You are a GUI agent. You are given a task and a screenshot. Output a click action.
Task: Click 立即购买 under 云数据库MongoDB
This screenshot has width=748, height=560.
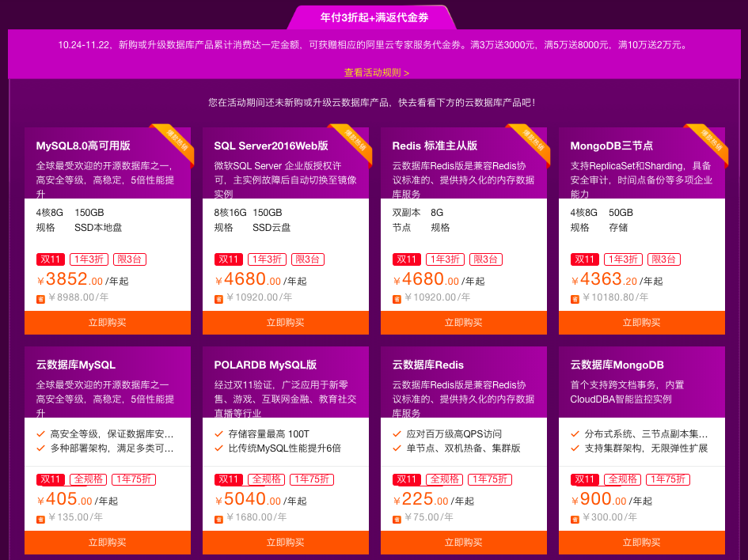tap(642, 543)
